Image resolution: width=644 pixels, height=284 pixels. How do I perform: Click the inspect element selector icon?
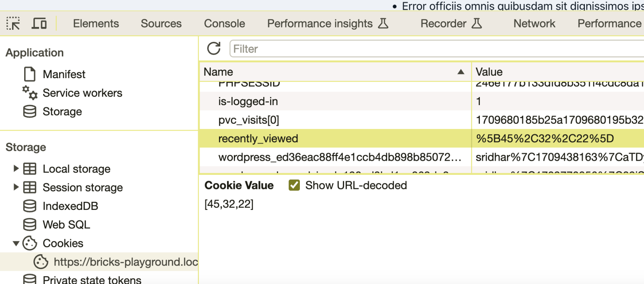13,23
